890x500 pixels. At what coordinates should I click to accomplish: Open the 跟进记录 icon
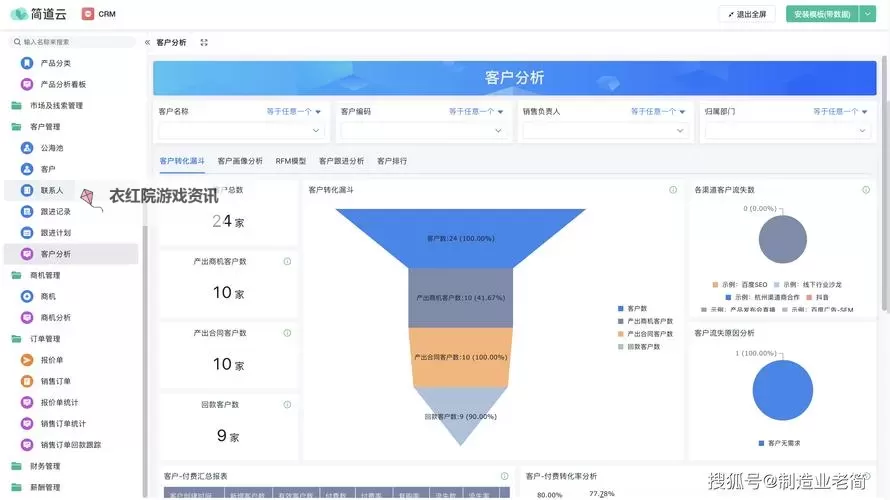pos(27,211)
